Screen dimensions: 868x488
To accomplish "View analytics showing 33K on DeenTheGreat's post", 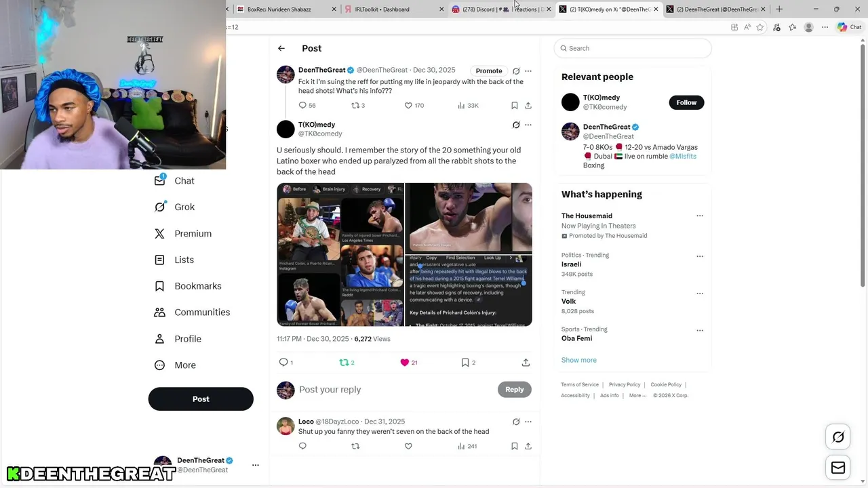I will [x=468, y=105].
